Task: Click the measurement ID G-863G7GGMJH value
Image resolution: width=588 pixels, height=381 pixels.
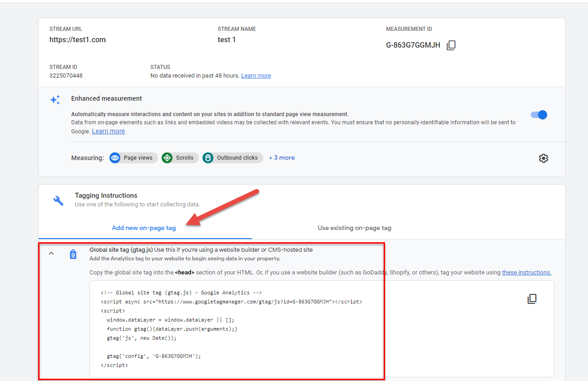Action: click(413, 45)
